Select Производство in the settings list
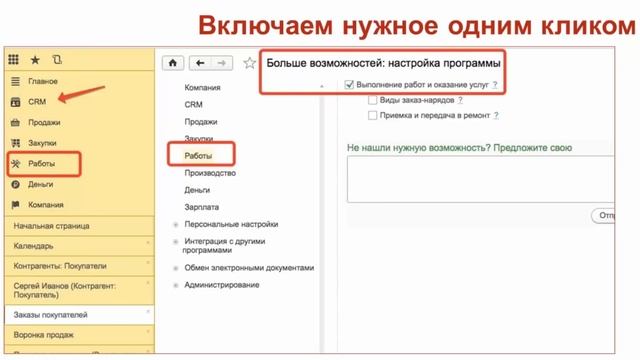The image size is (640, 360). [x=210, y=173]
